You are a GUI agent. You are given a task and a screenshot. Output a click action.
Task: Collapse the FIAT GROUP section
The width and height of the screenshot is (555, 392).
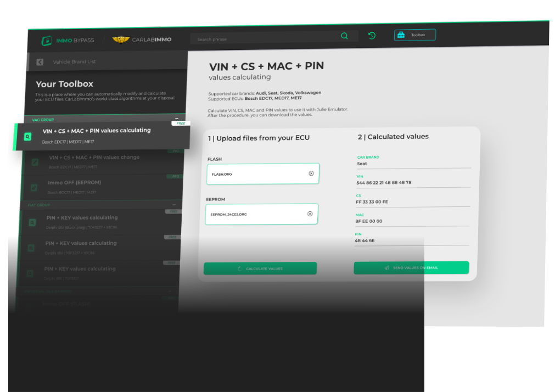click(174, 205)
